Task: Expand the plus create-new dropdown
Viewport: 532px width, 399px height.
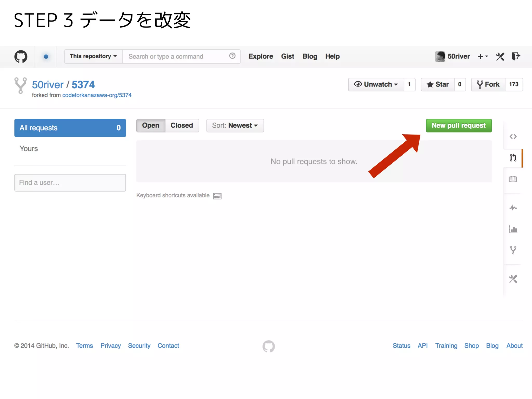Action: 483,56
